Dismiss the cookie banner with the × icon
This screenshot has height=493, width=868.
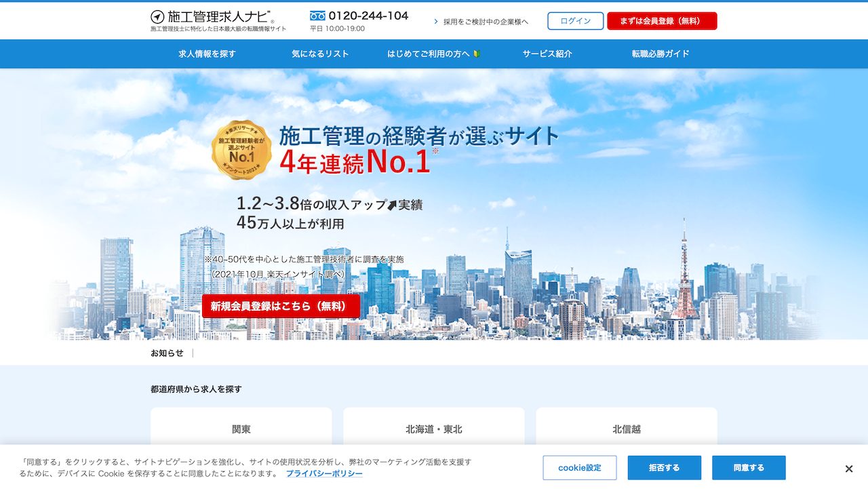[848, 468]
